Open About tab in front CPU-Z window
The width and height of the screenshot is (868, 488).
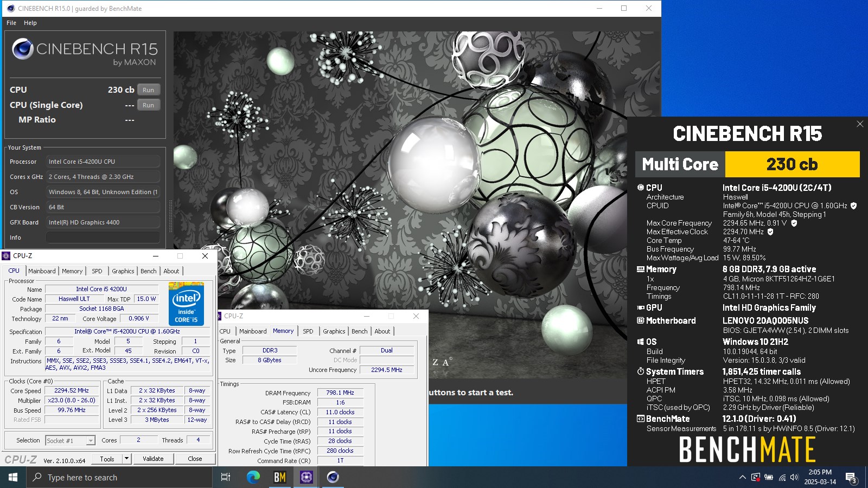(x=171, y=271)
